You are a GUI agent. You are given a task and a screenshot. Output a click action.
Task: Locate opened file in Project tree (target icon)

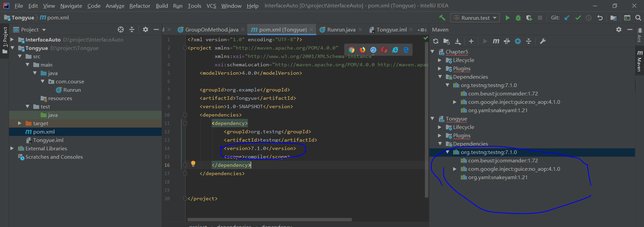(x=121, y=29)
